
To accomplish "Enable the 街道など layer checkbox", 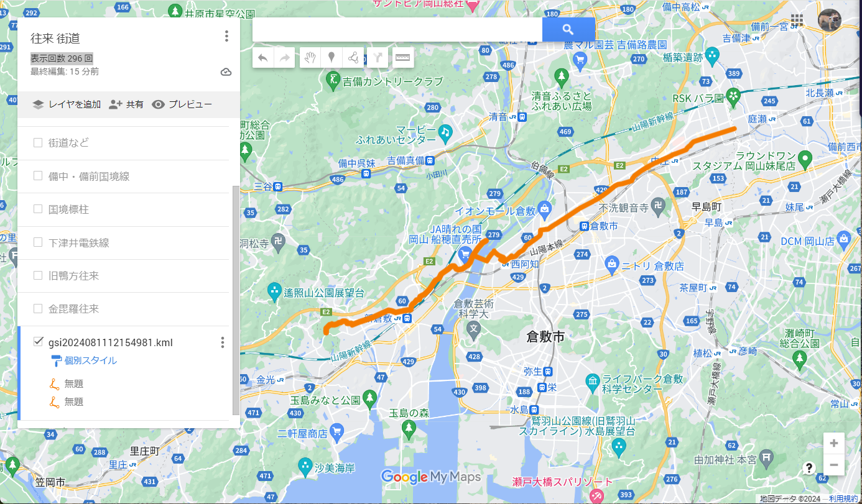I will pos(38,143).
